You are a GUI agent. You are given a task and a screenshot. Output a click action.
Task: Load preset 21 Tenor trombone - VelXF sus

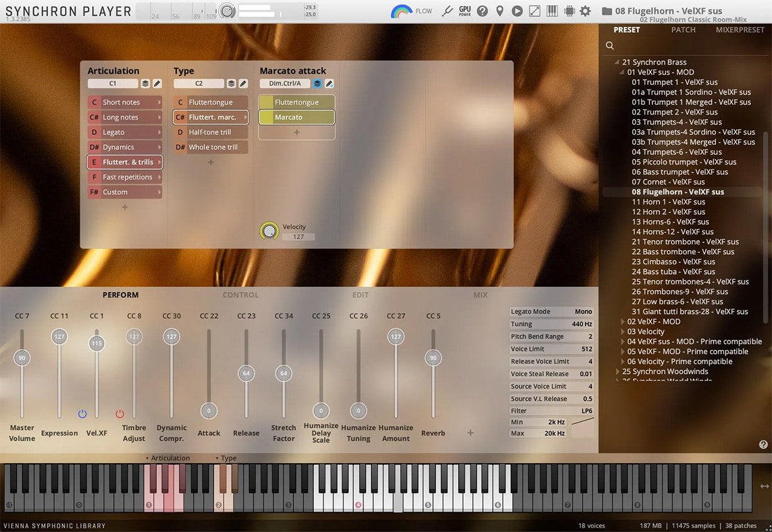(685, 242)
